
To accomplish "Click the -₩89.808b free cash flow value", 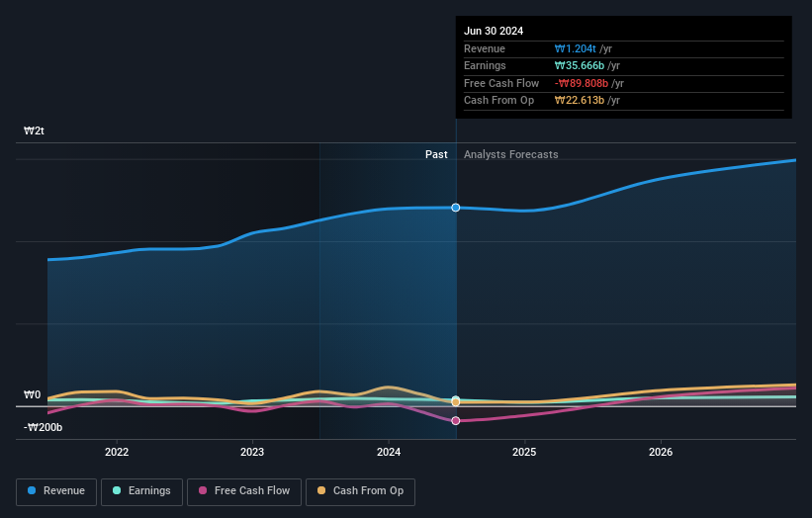I will tap(581, 83).
